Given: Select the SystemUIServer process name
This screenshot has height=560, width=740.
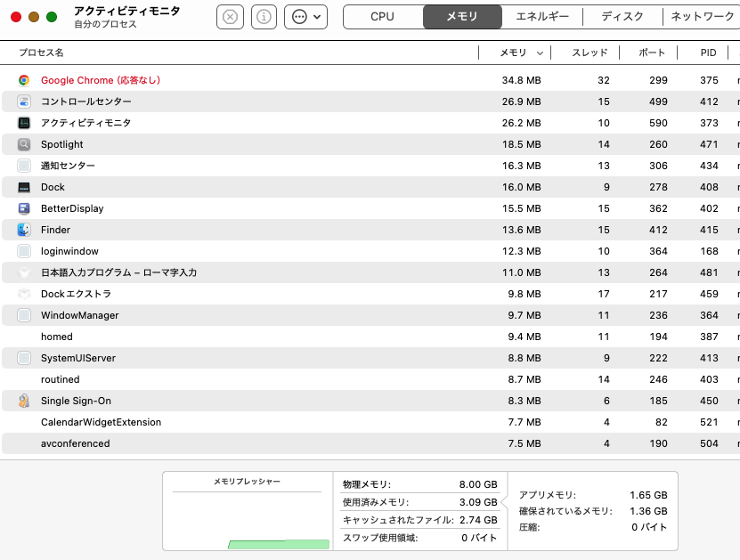Looking at the screenshot, I should click(x=78, y=358).
